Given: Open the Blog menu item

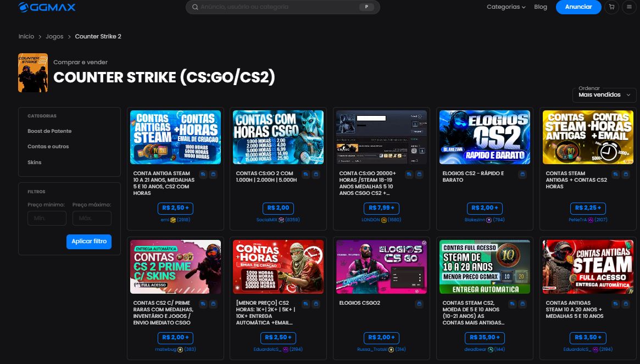Looking at the screenshot, I should (541, 7).
